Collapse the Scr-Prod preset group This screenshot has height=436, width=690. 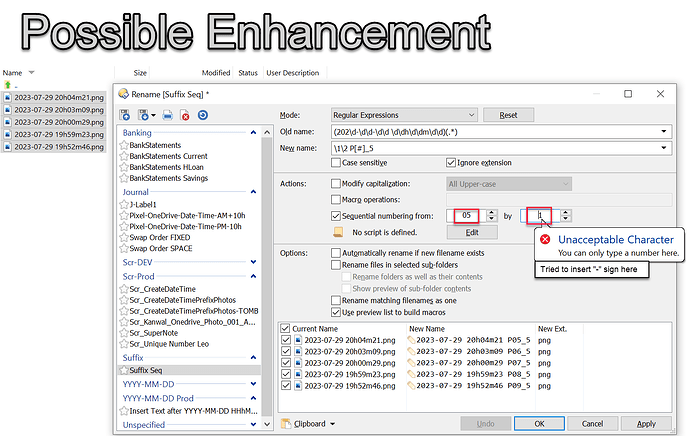[x=253, y=276]
